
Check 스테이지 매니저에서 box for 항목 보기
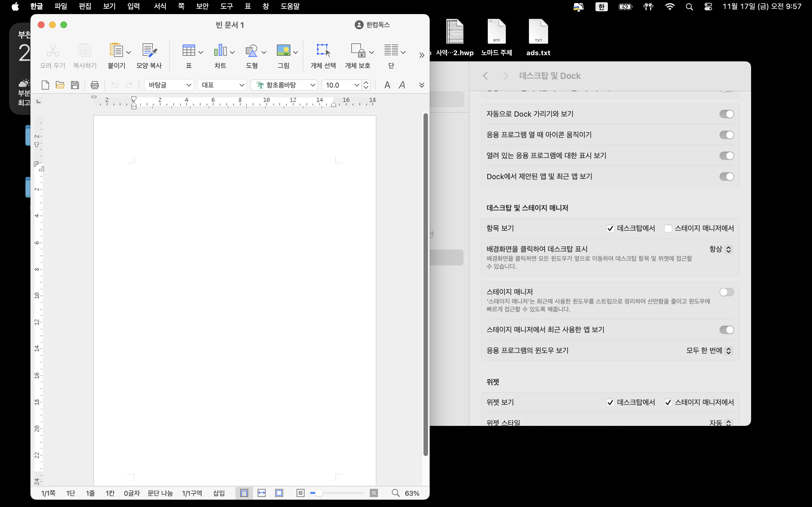click(x=668, y=229)
